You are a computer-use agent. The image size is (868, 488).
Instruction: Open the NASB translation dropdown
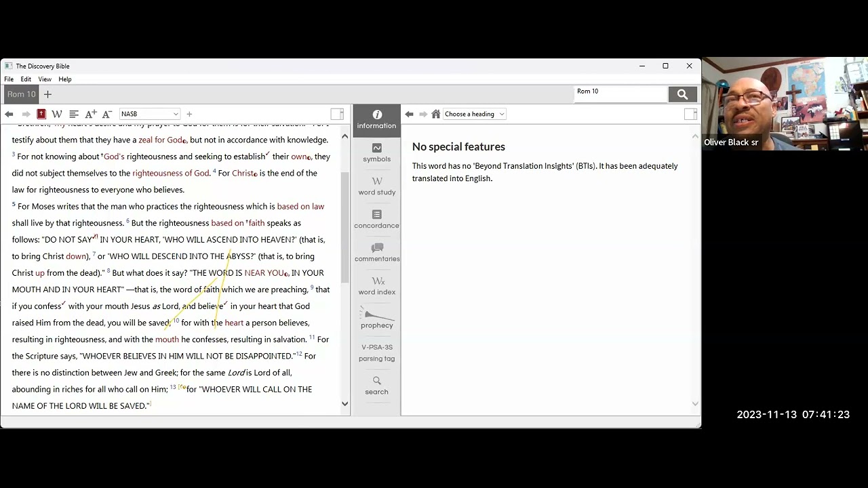149,114
